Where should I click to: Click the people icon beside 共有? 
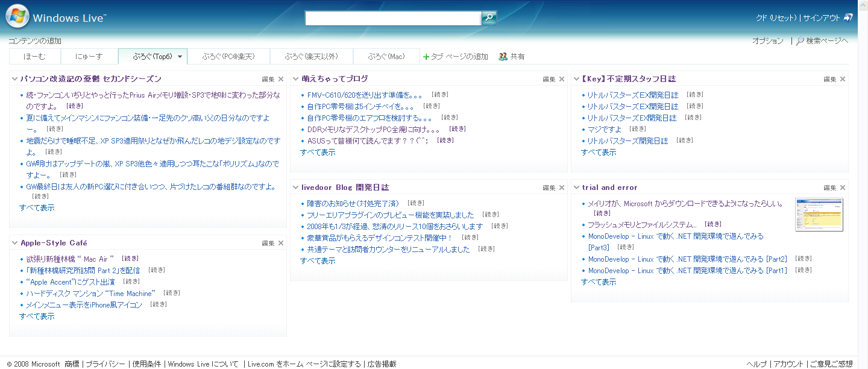click(503, 57)
